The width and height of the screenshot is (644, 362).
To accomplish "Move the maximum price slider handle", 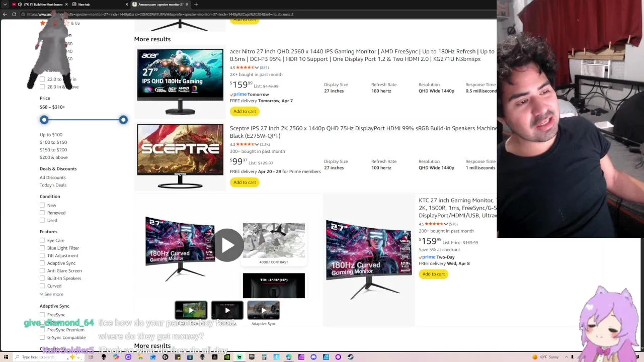I will (x=123, y=120).
